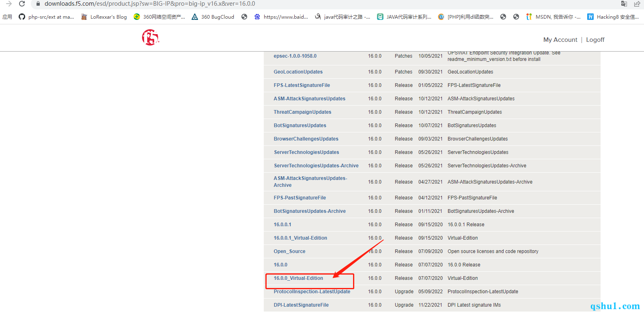
Task: Open the translate page icon
Action: tap(624, 4)
